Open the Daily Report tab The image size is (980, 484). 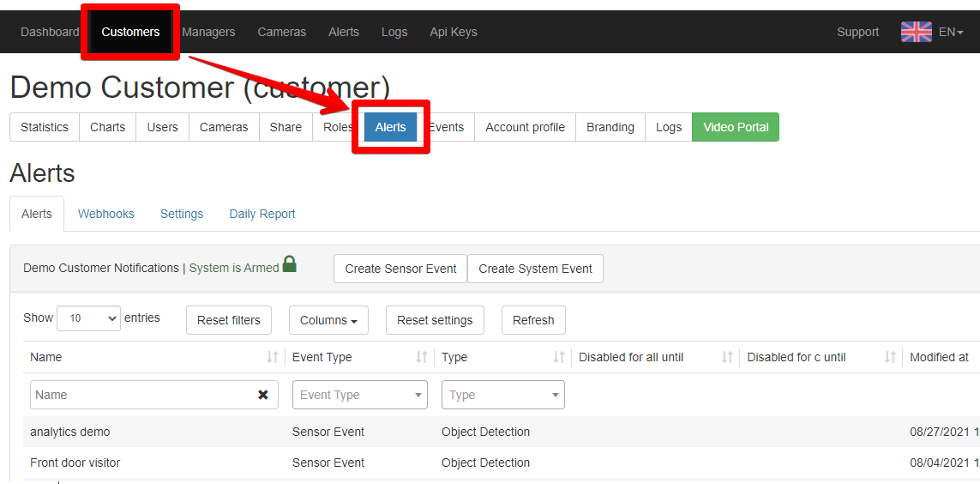click(x=262, y=214)
